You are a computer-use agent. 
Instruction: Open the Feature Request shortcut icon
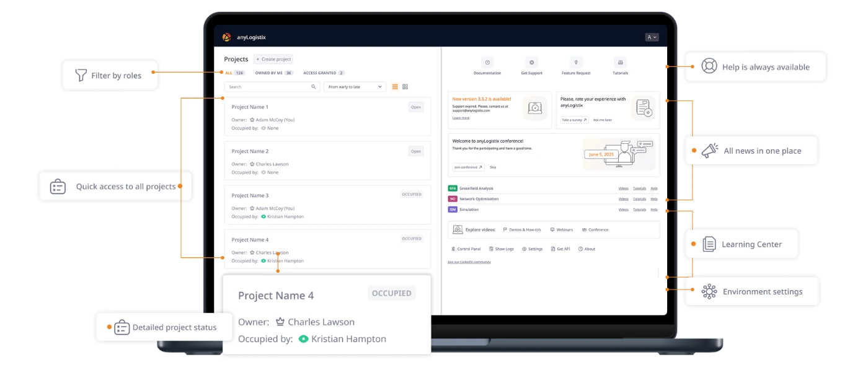(576, 63)
